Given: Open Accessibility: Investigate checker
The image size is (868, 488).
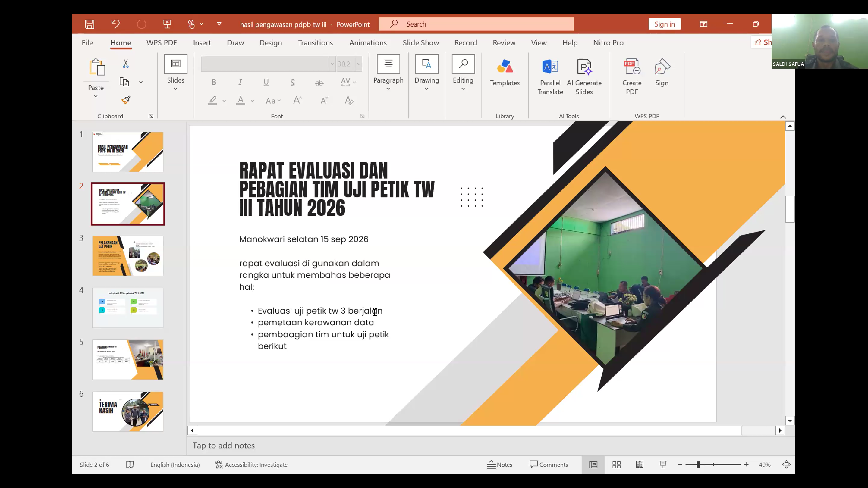Looking at the screenshot, I should pos(251,465).
